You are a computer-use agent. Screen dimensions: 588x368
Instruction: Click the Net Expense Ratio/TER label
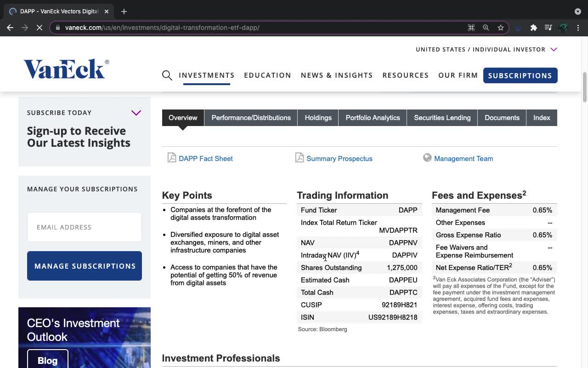pyautogui.click(x=474, y=267)
